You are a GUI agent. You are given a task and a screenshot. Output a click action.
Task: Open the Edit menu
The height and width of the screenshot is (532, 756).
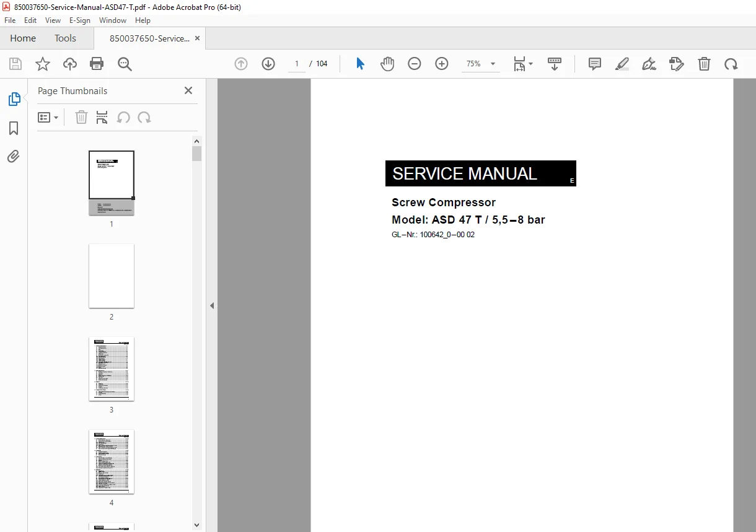[30, 20]
